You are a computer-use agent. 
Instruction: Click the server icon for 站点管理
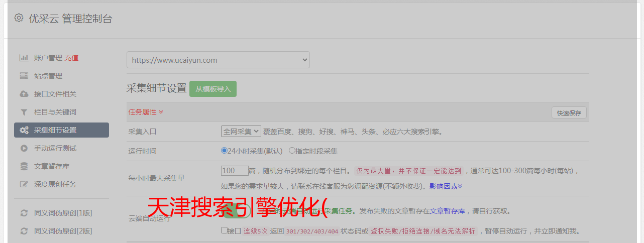click(24, 76)
